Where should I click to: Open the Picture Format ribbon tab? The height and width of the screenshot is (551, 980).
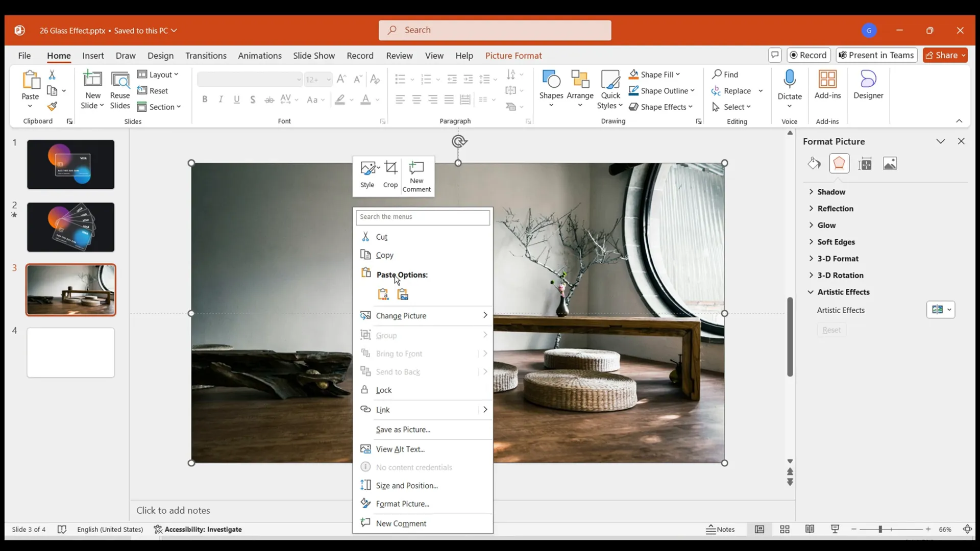tap(513, 56)
